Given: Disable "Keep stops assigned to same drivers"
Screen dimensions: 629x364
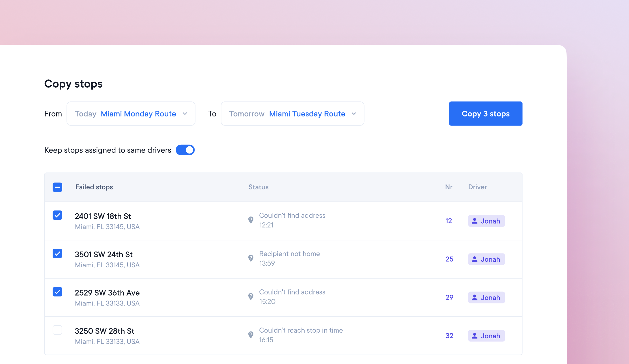Looking at the screenshot, I should click(185, 150).
